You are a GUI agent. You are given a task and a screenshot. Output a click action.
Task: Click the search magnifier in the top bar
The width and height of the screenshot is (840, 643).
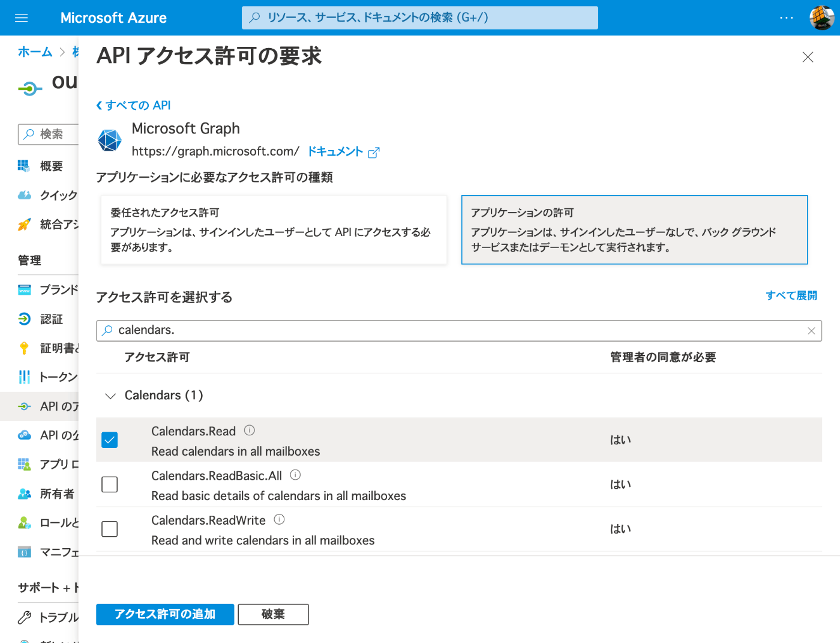click(x=254, y=17)
